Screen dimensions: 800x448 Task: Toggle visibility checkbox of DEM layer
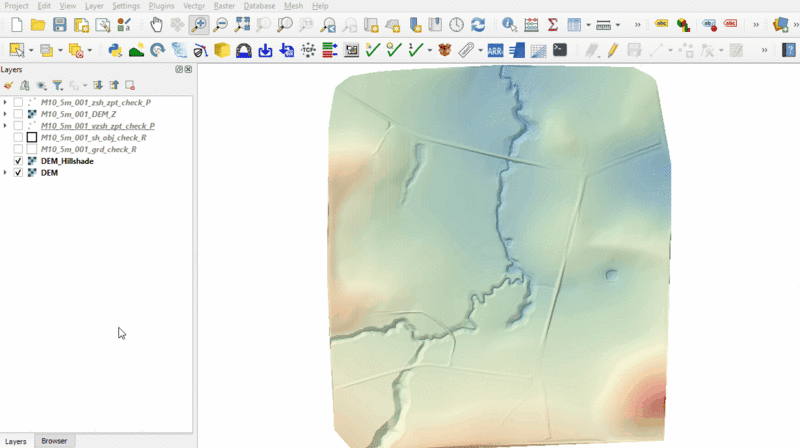pyautogui.click(x=18, y=173)
